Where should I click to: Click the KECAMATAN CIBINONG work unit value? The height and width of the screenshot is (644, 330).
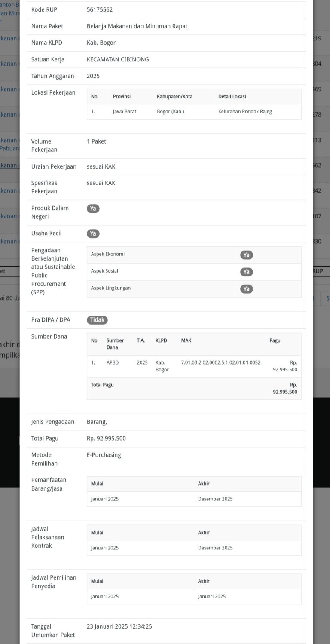118,60
